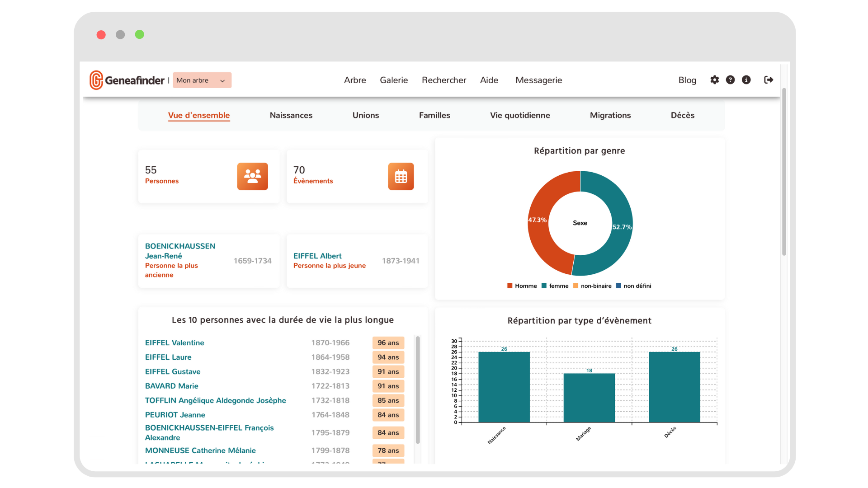The height and width of the screenshot is (488, 868).
Task: Open the settings gear icon
Action: point(714,80)
